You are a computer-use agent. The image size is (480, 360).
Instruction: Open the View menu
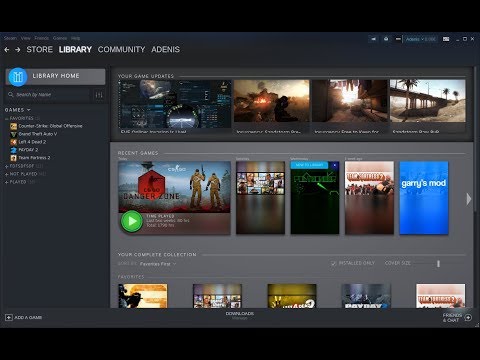click(x=26, y=38)
